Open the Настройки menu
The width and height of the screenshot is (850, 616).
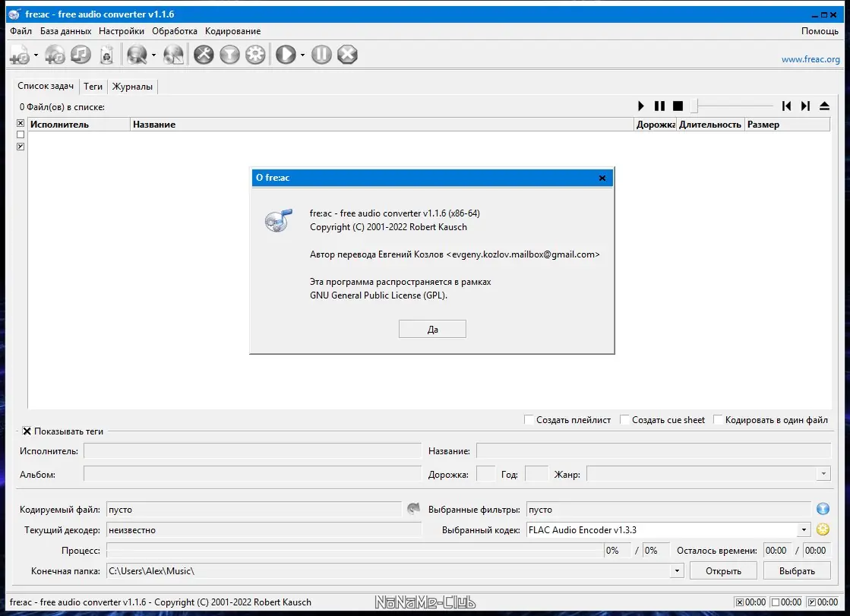coord(122,31)
